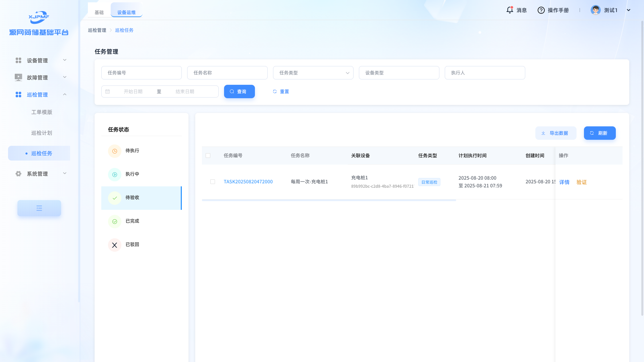Switch to the 基础 tab
Screen dimensions: 644x362
click(99, 12)
